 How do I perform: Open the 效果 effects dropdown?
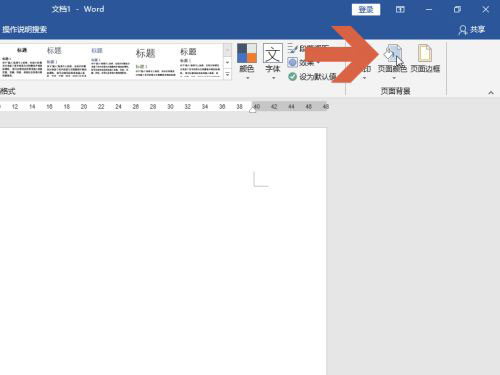[x=303, y=62]
